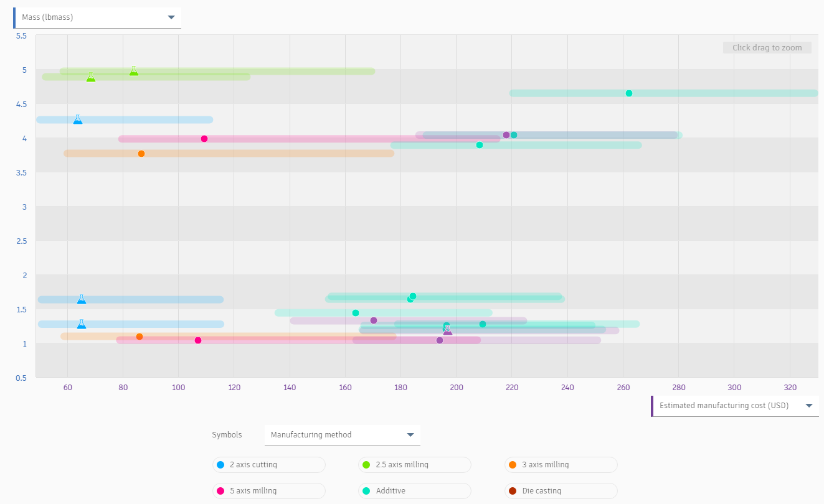This screenshot has height=504, width=824.
Task: Select the teal Additive point near 262 USD
Action: [x=629, y=93]
